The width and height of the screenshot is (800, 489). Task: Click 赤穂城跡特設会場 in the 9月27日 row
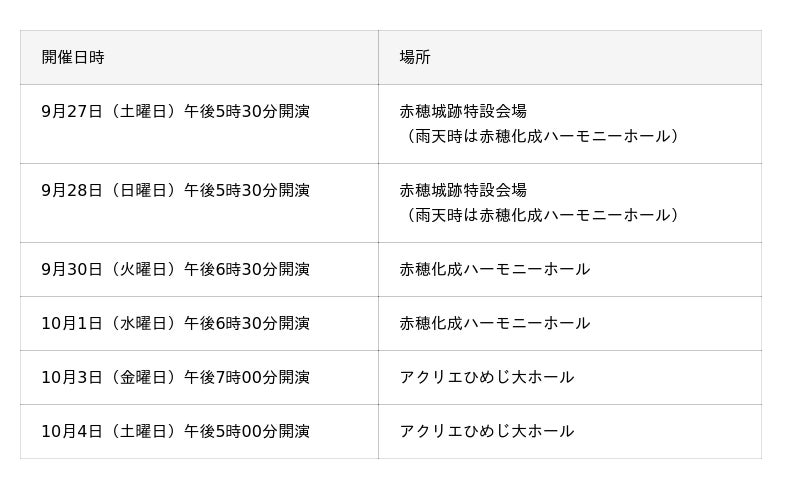pos(463,111)
